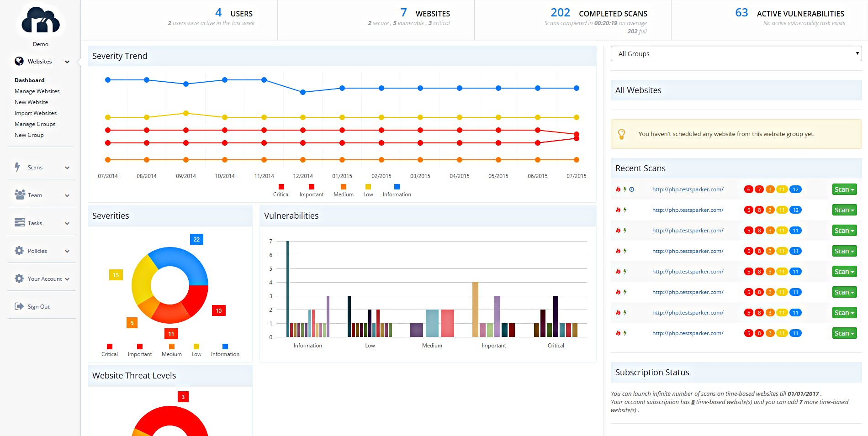
Task: Open the 202 COMPLETED SCANS summary link
Action: [x=599, y=13]
